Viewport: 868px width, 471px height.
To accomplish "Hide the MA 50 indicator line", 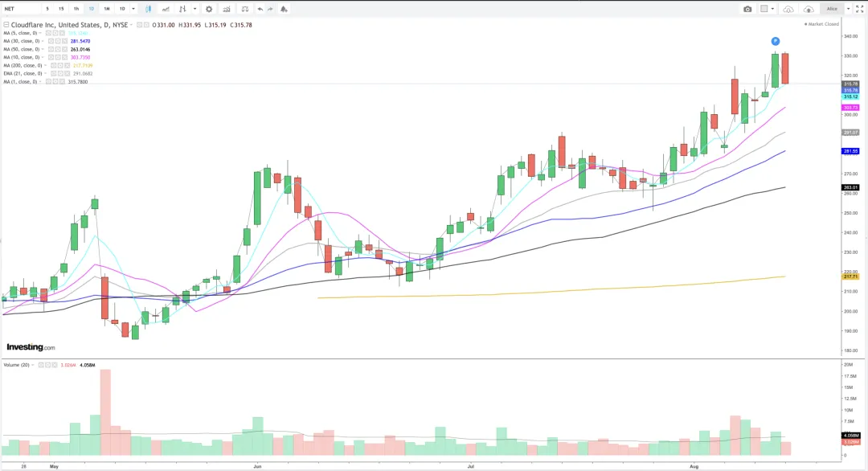I will (x=51, y=49).
